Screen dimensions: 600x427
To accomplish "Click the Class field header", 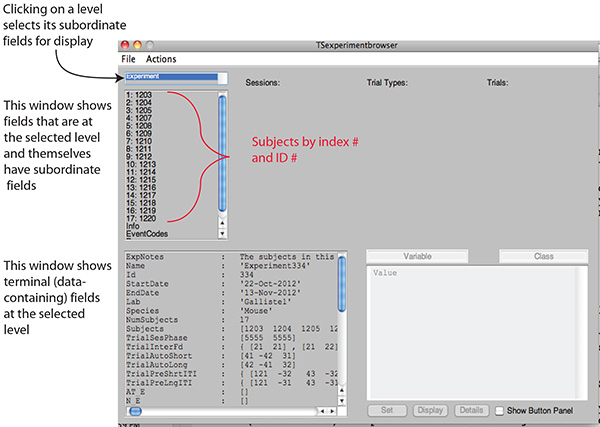I will click(543, 257).
